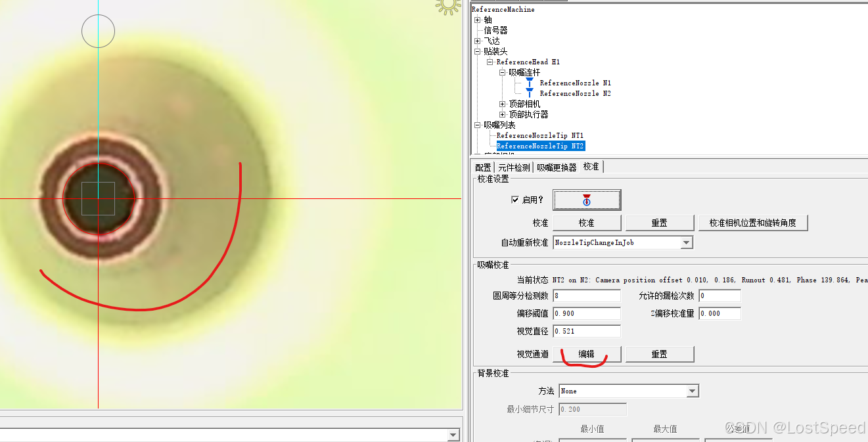Collapse the 吸嘴列表 tree node

pyautogui.click(x=478, y=125)
